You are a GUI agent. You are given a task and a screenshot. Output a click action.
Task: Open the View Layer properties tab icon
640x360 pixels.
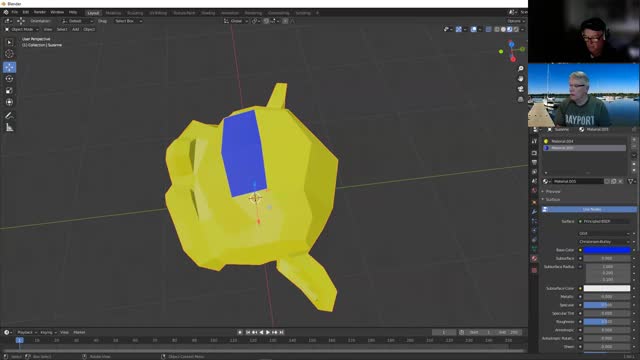coord(534,172)
